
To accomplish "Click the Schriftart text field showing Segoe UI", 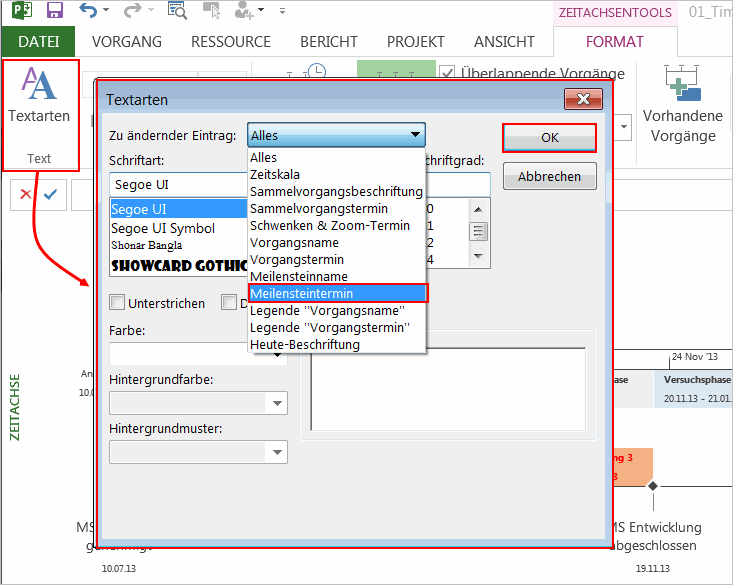I will pyautogui.click(x=178, y=185).
